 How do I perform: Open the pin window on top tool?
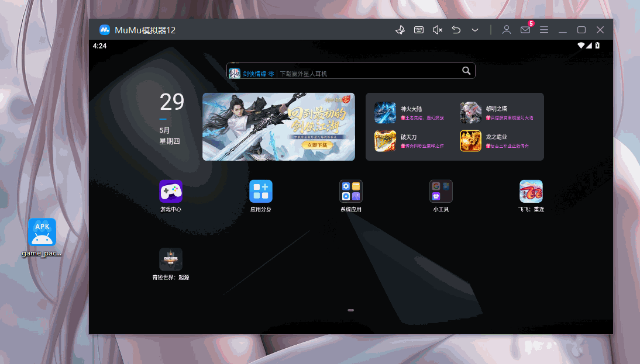400,30
